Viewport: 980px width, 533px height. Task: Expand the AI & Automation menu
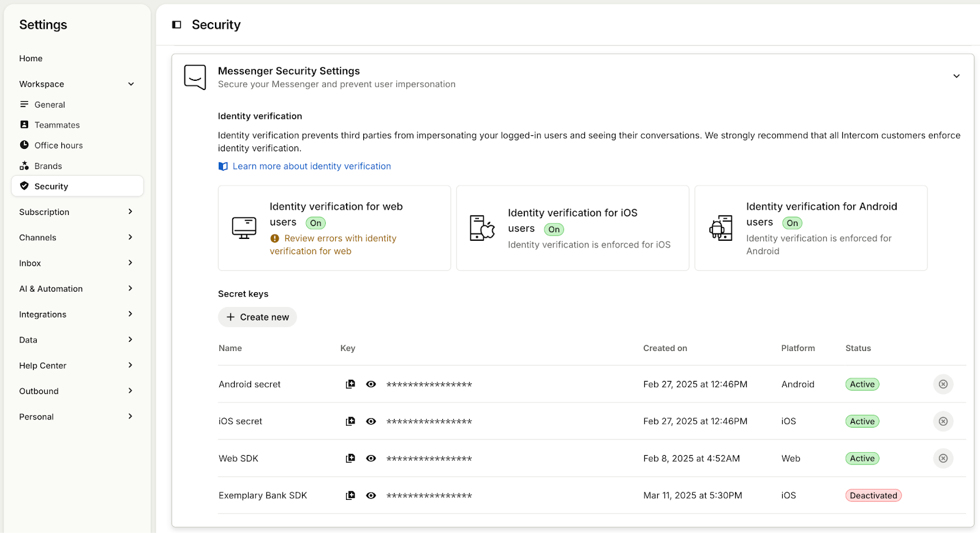pos(130,288)
